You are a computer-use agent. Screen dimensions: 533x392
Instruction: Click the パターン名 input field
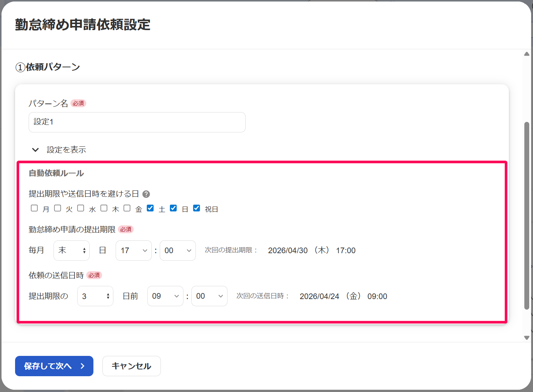137,122
